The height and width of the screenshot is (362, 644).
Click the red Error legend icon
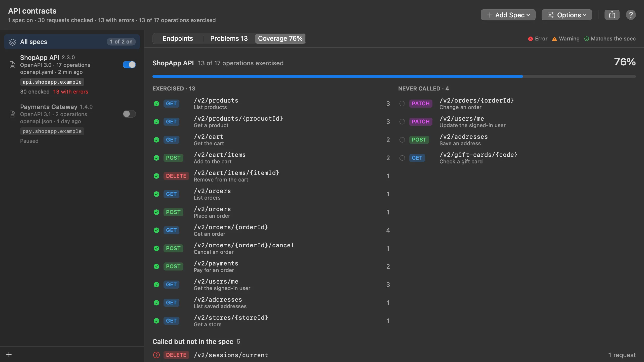(531, 39)
